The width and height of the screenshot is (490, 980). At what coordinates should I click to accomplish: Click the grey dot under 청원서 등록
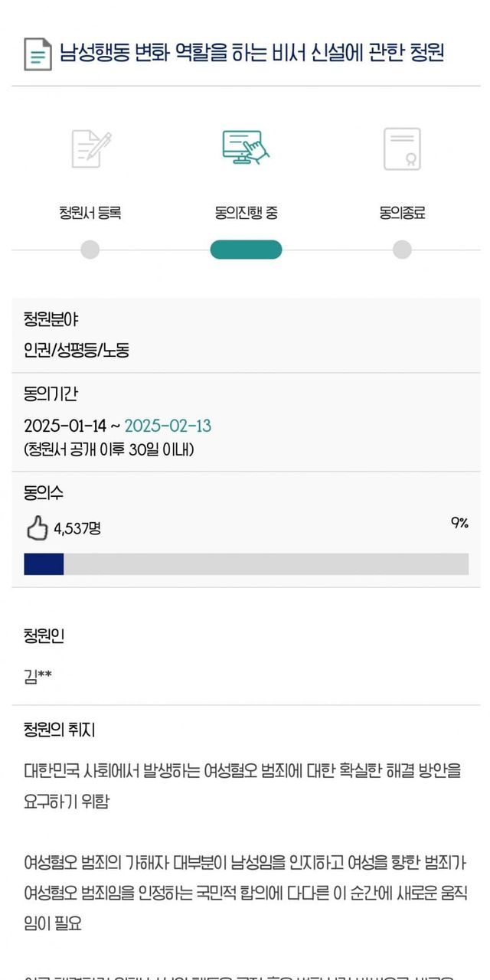(90, 250)
